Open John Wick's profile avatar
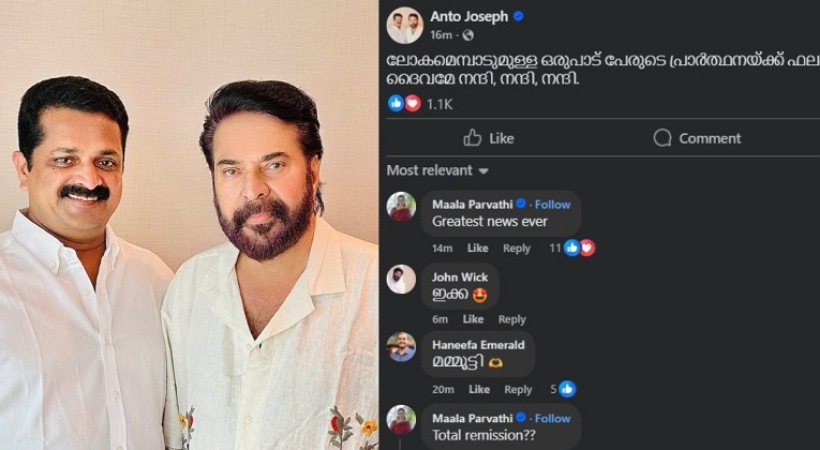Viewport: 820px width, 450px height. [401, 279]
